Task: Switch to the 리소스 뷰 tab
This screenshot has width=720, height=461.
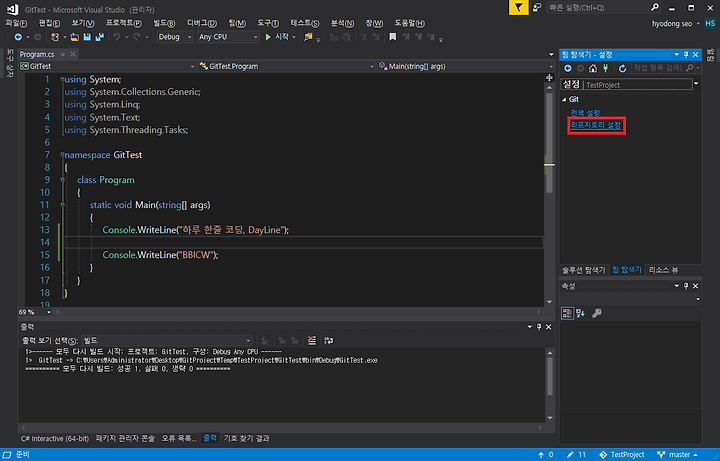Action: pyautogui.click(x=663, y=270)
